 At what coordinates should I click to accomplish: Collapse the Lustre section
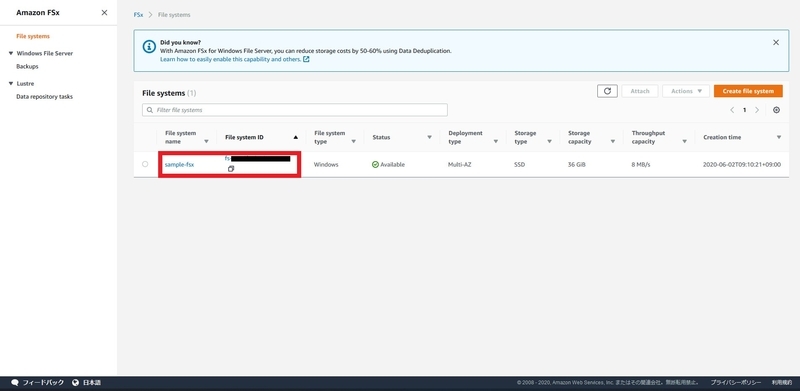pos(11,83)
